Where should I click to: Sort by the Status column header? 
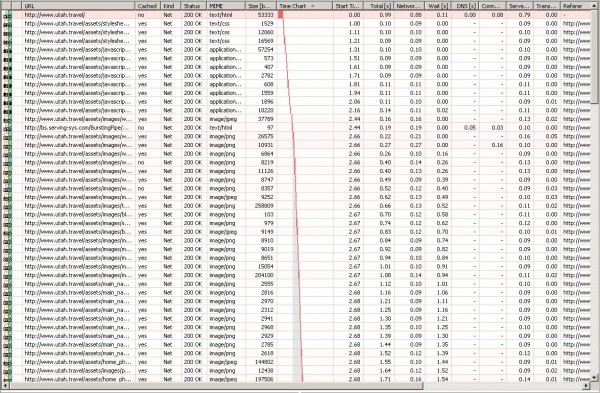tap(194, 6)
